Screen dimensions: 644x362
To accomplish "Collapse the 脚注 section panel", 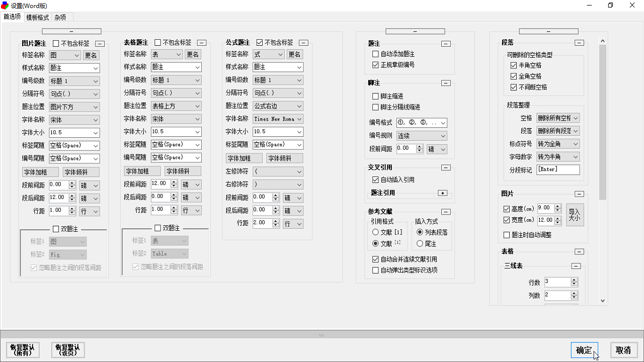I will [446, 83].
